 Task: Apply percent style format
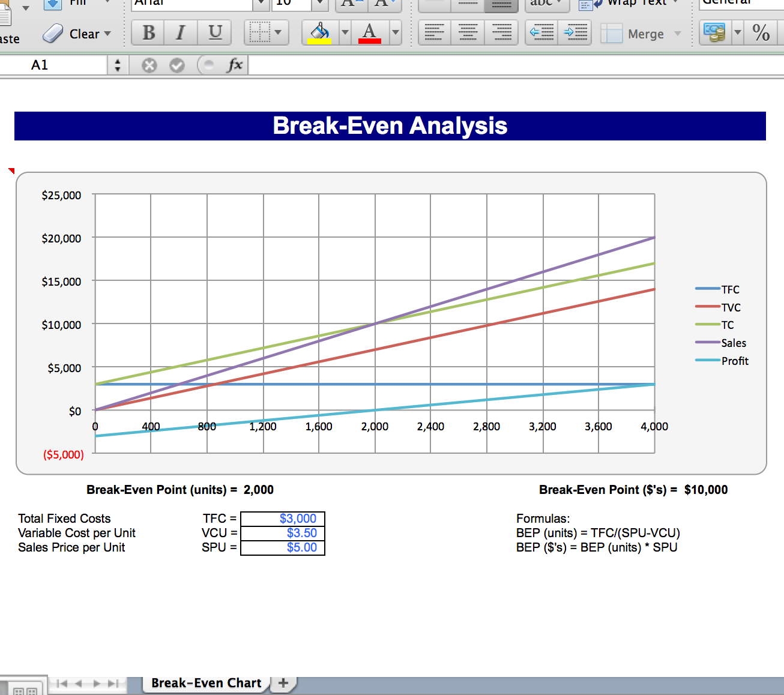761,32
